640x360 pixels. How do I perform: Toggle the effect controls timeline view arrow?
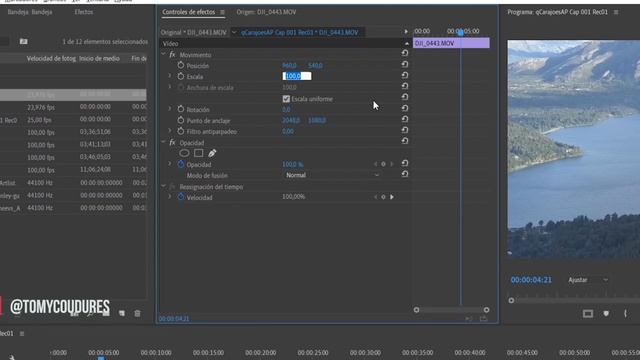406,31
